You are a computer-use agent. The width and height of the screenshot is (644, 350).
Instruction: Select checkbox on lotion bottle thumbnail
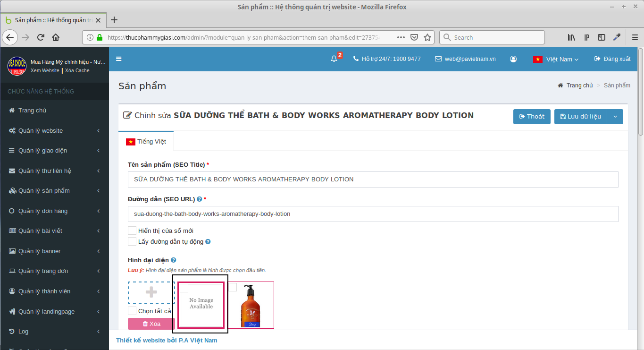[233, 287]
